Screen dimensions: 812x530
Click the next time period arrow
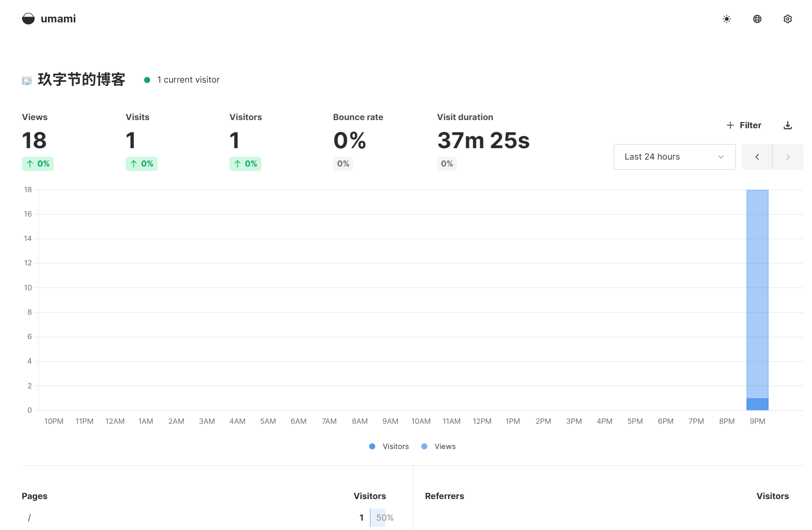tap(788, 157)
